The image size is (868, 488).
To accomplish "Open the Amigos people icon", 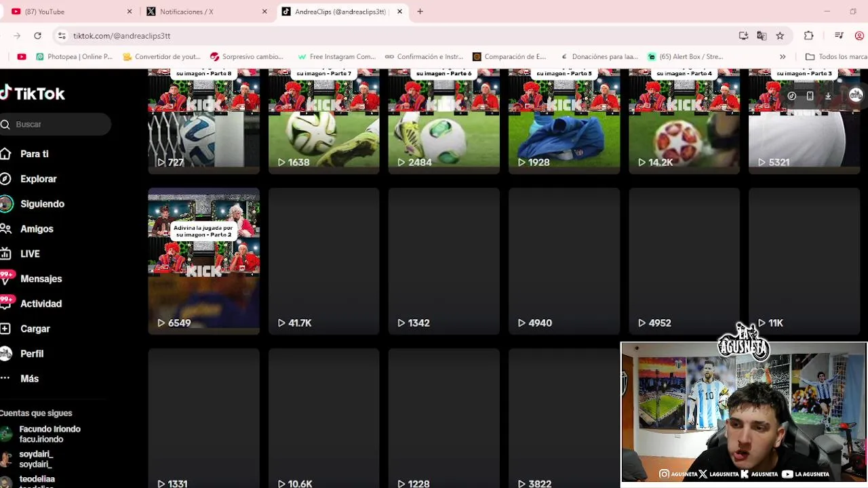I will tap(5, 229).
